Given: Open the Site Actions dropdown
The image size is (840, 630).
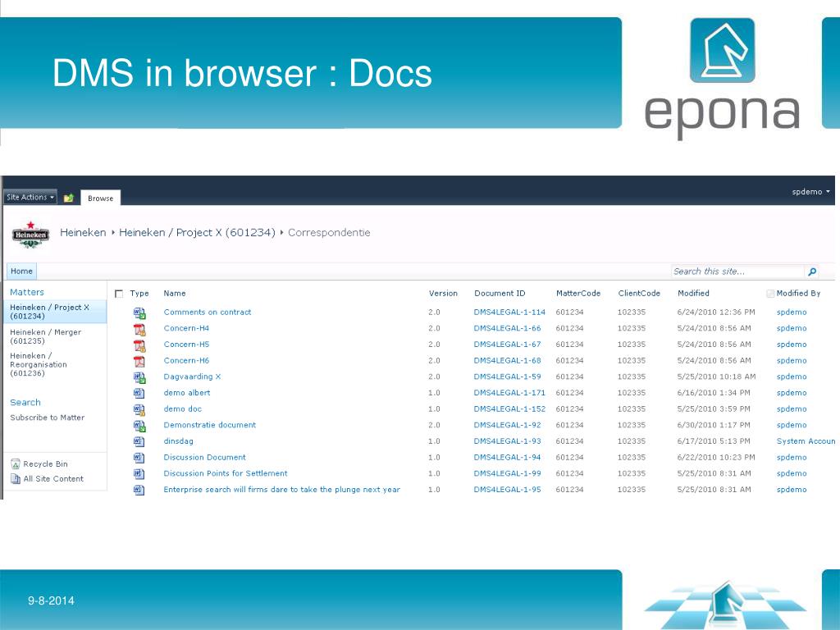Looking at the screenshot, I should tap(30, 197).
